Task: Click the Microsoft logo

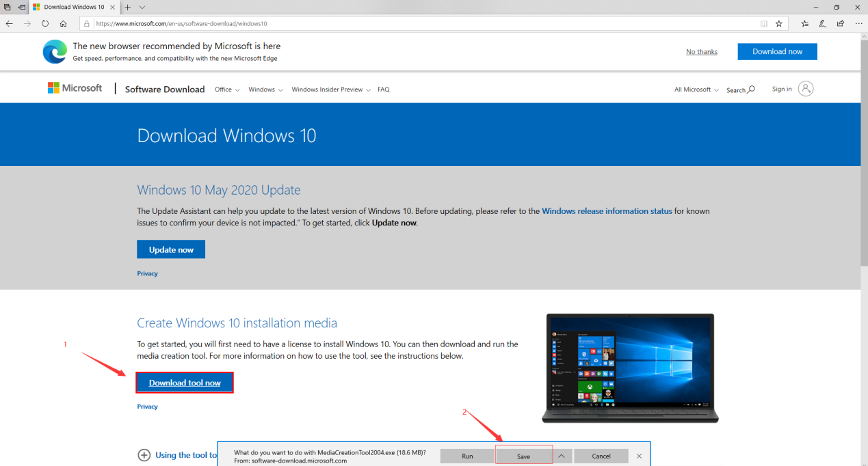Action: click(x=75, y=88)
